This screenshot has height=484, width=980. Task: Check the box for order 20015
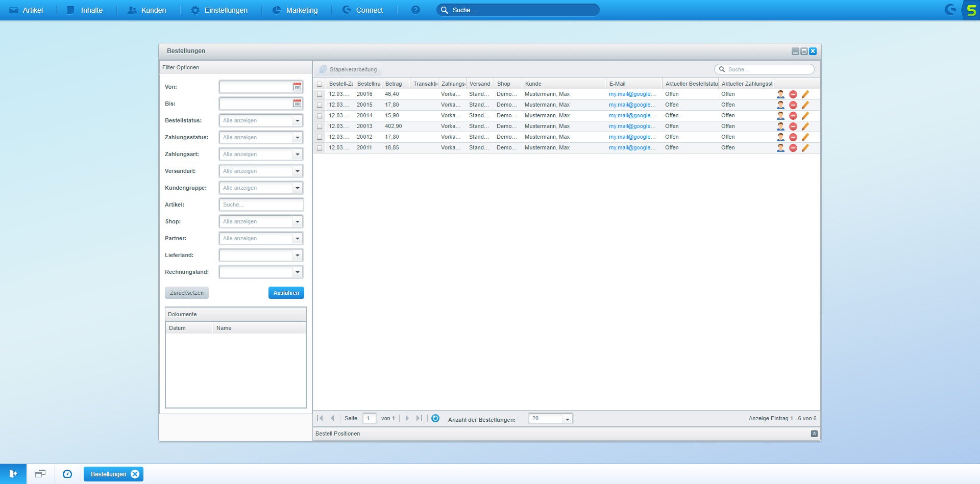(320, 105)
